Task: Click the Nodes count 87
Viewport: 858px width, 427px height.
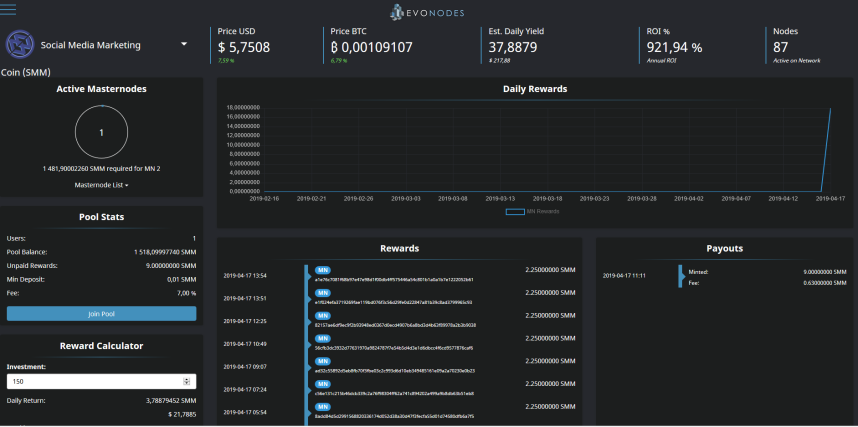Action: pyautogui.click(x=780, y=48)
